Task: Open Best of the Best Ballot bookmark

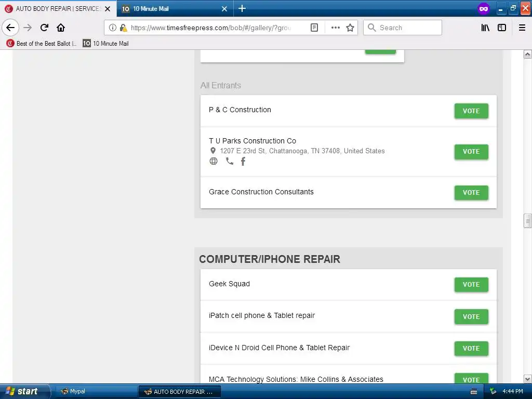Action: 42,44
